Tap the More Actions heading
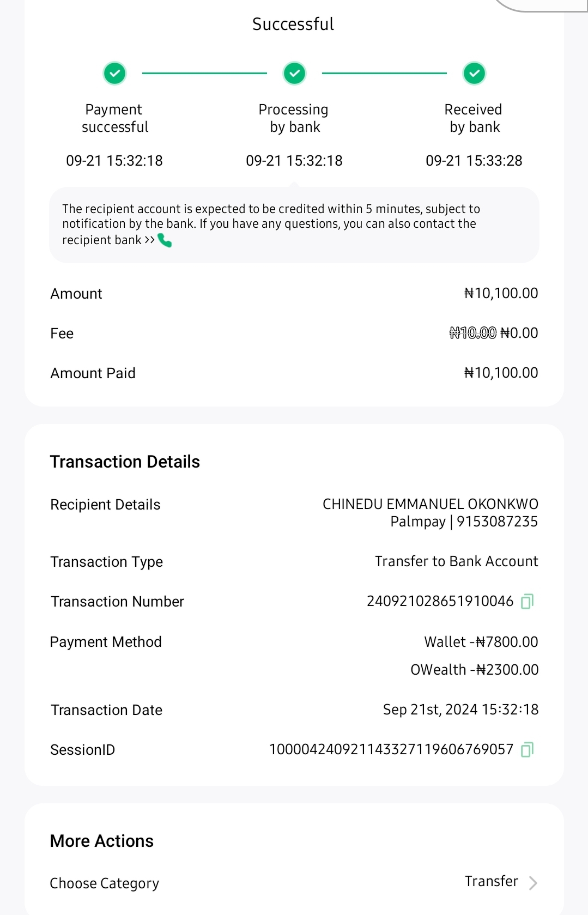The height and width of the screenshot is (915, 588). [x=102, y=841]
